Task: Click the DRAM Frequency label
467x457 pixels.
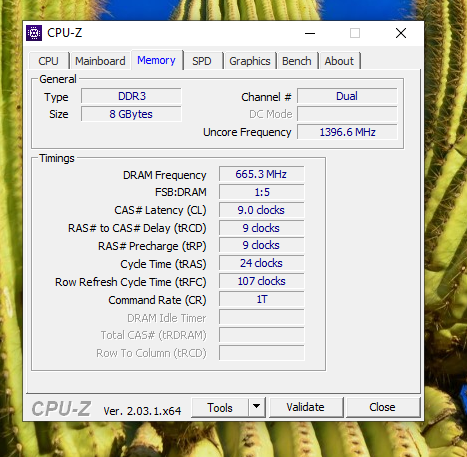Action: [165, 175]
